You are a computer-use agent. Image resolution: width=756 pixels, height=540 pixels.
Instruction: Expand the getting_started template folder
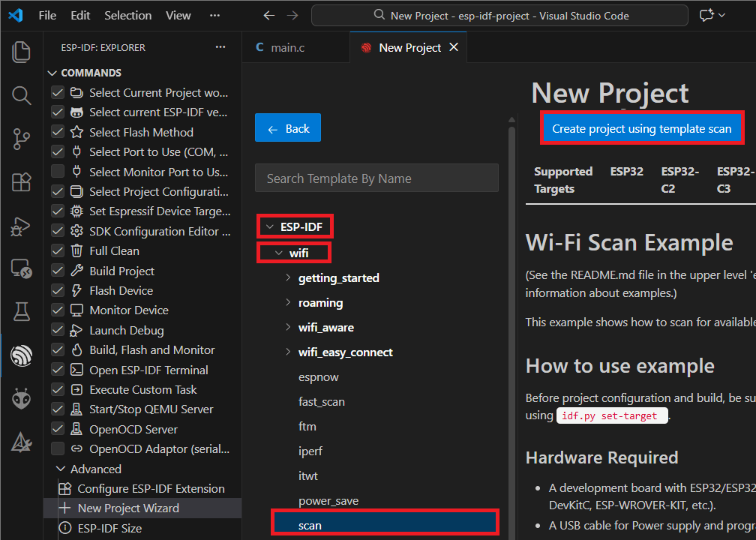(x=288, y=277)
